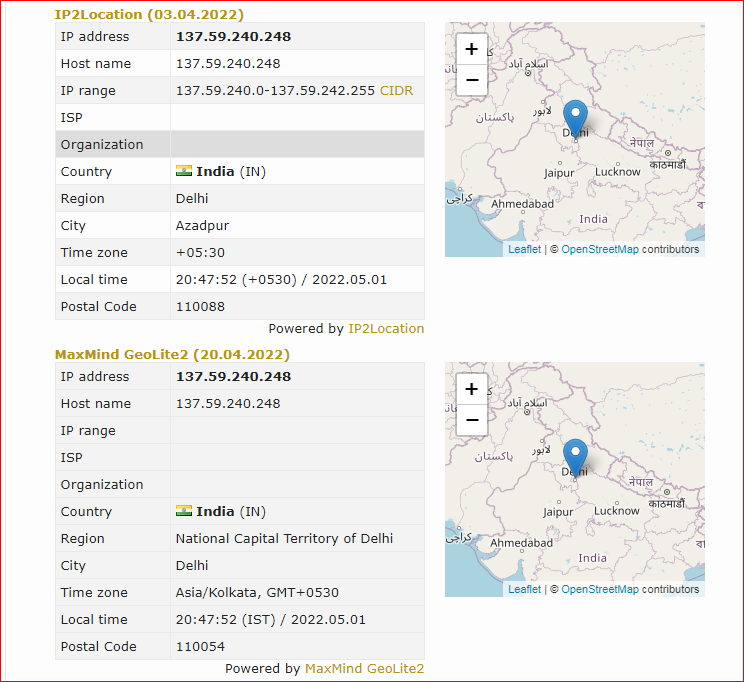Screen dimensions: 744x682
Task: Zoom out on the MaxMind GeoLite2 map
Action: (472, 420)
